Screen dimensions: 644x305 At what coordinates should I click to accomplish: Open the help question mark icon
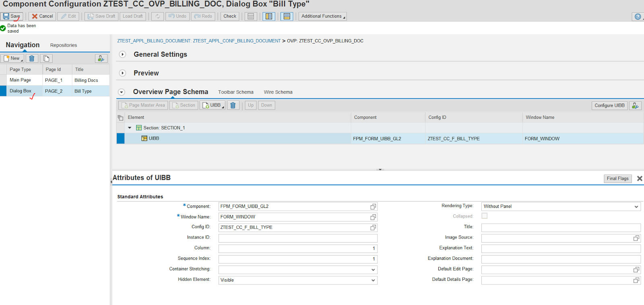coord(638,17)
